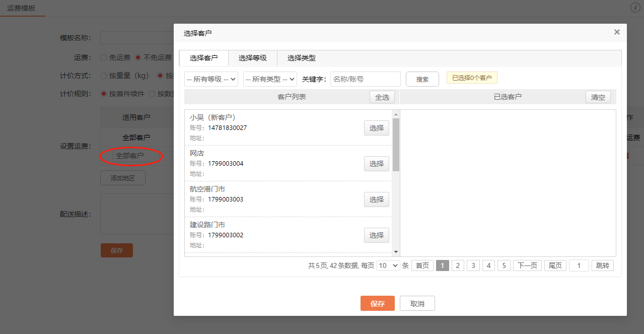Click 搜索 button to search customers
Screen dimensions: 644x334
tap(422, 79)
